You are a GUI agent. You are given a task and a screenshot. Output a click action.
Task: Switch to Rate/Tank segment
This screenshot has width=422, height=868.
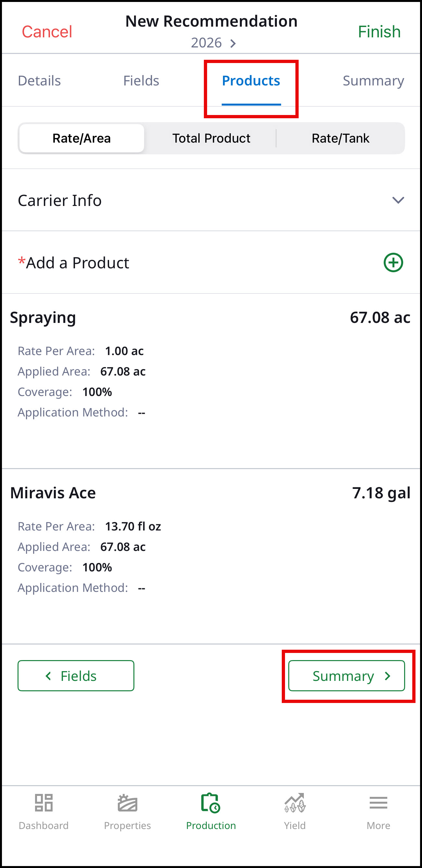point(341,138)
